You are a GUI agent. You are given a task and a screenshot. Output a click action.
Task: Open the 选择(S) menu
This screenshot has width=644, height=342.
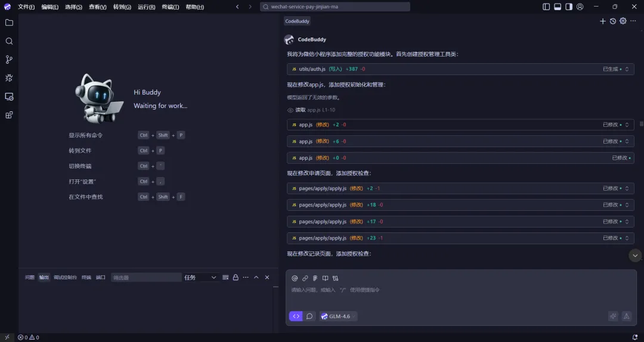click(x=73, y=7)
